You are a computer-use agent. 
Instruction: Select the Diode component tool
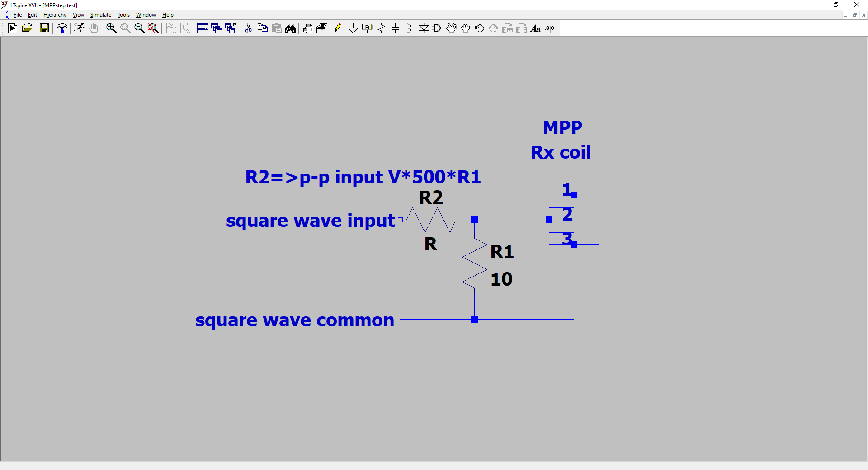(424, 28)
